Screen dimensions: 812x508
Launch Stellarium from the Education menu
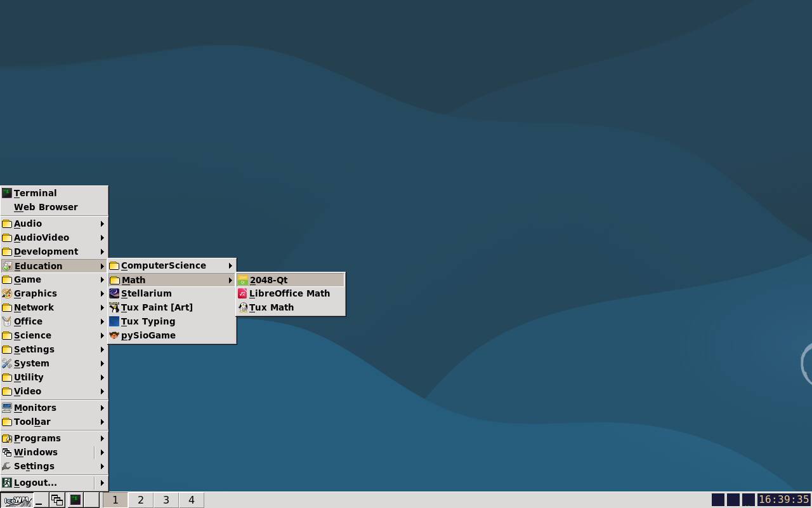146,293
